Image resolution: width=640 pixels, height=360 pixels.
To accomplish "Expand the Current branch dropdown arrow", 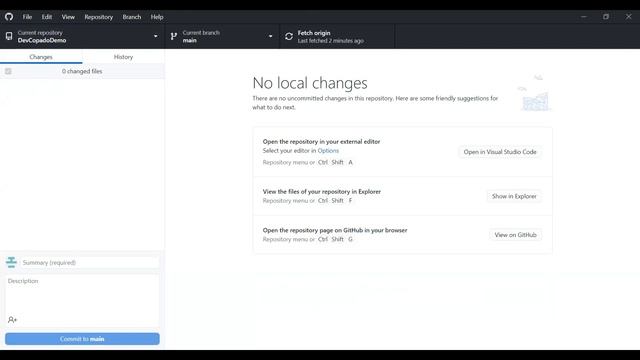I will (270, 36).
